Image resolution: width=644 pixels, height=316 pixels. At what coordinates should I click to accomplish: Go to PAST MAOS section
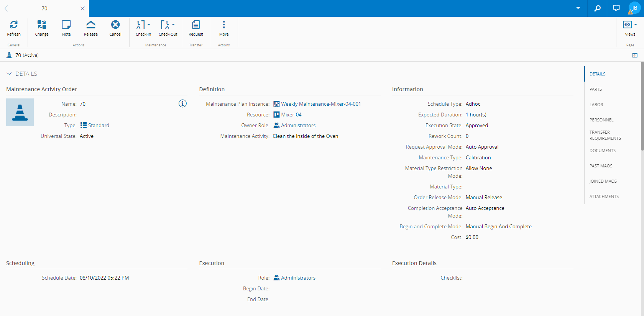click(601, 166)
